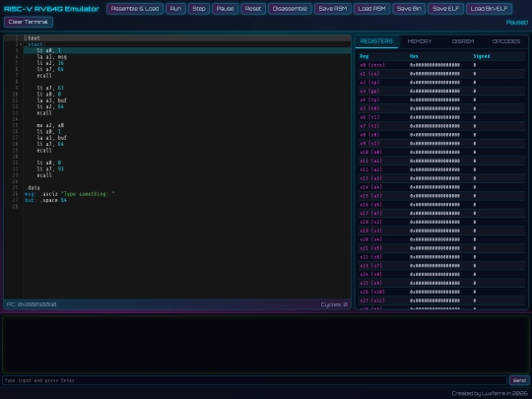Select the x26 (s10) register row
This screenshot has height=399, width=532.
[441, 292]
